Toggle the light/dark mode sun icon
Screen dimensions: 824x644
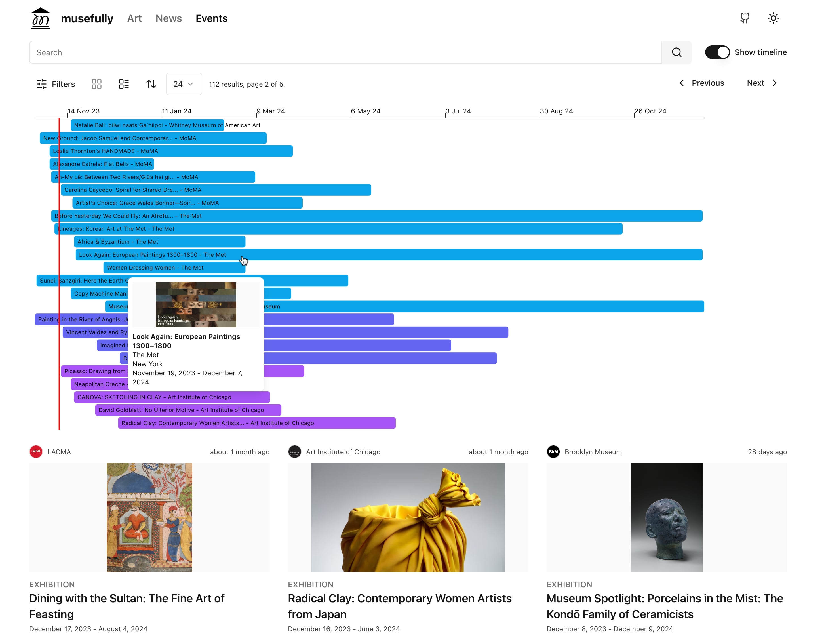(x=773, y=18)
